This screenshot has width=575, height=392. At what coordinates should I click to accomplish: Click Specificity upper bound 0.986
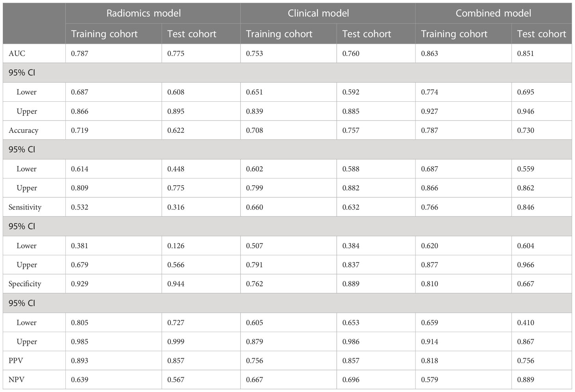tap(351, 342)
